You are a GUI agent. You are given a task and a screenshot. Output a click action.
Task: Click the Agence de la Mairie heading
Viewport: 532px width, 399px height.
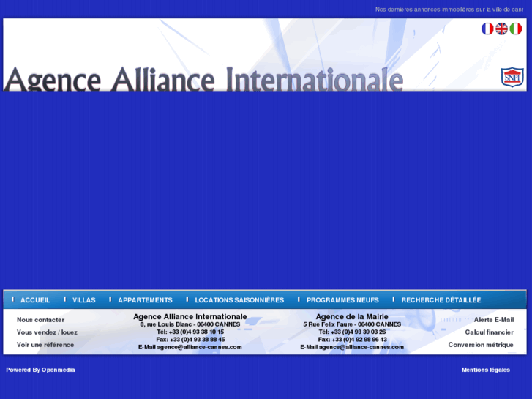pos(352,317)
